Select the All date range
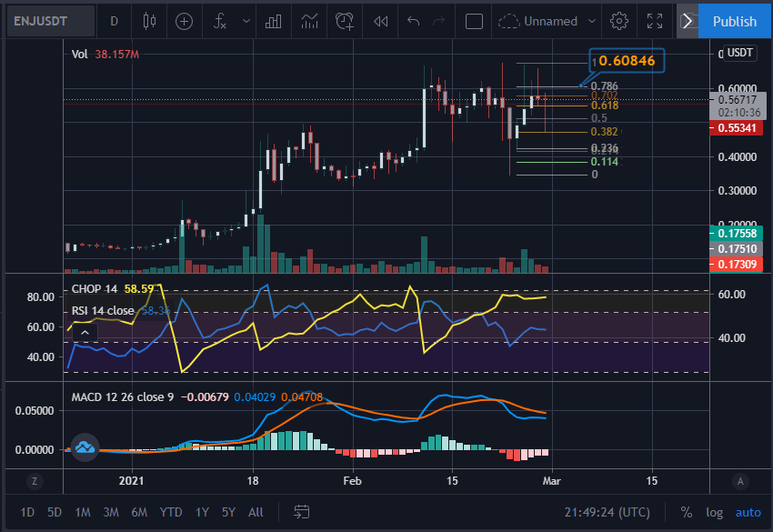 coord(256,512)
